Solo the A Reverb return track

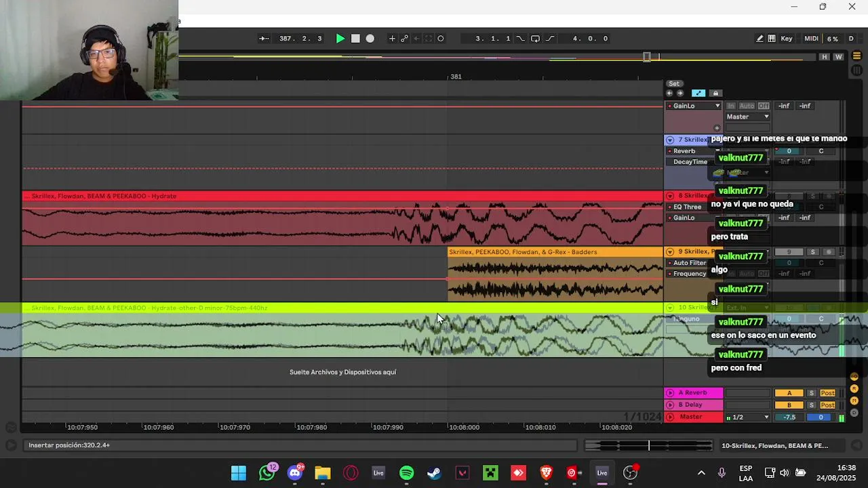[812, 393]
